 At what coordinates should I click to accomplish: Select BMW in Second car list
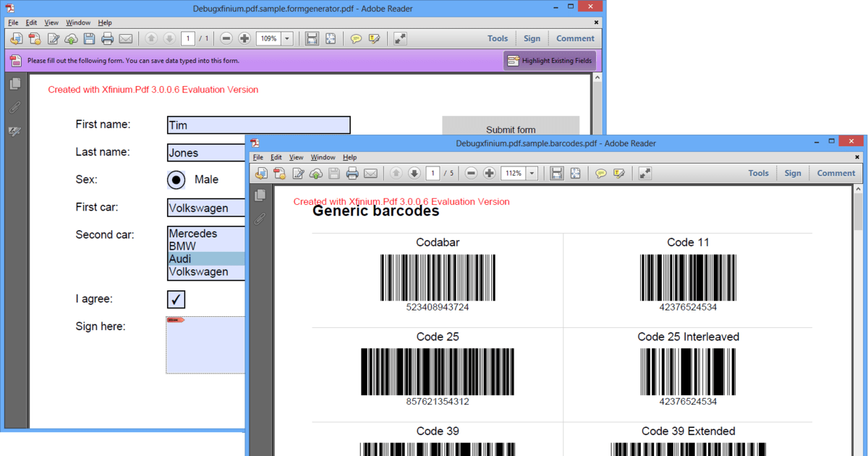206,246
